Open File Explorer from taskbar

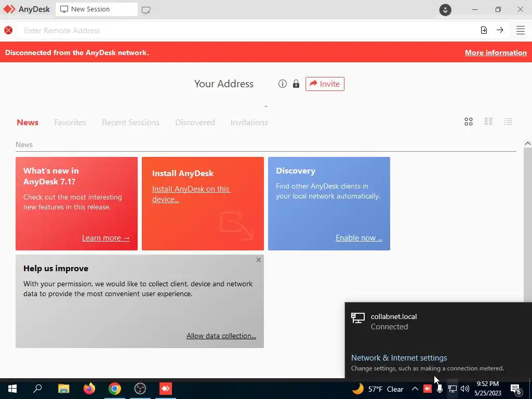[x=63, y=389]
